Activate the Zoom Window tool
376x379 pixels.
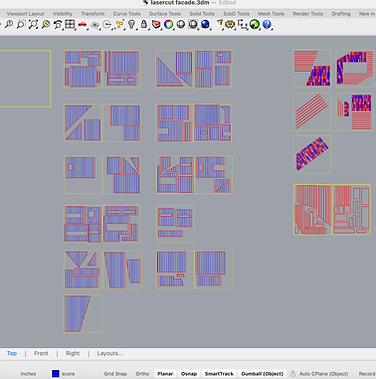21,24
